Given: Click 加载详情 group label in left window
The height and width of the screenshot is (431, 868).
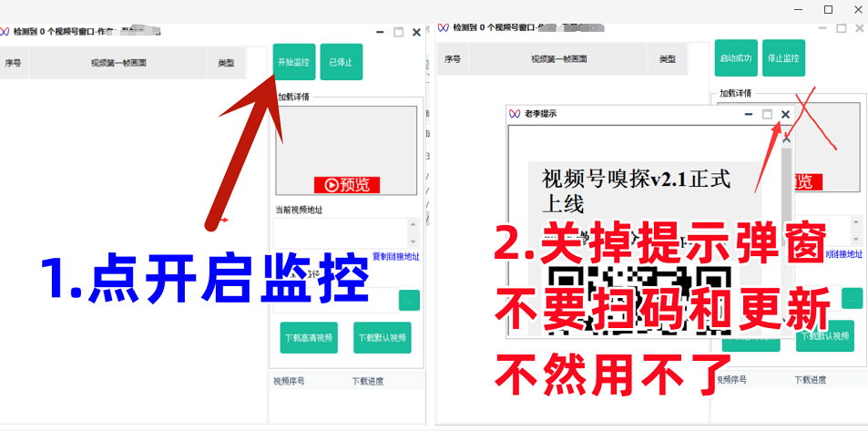Looking at the screenshot, I should click(x=293, y=97).
